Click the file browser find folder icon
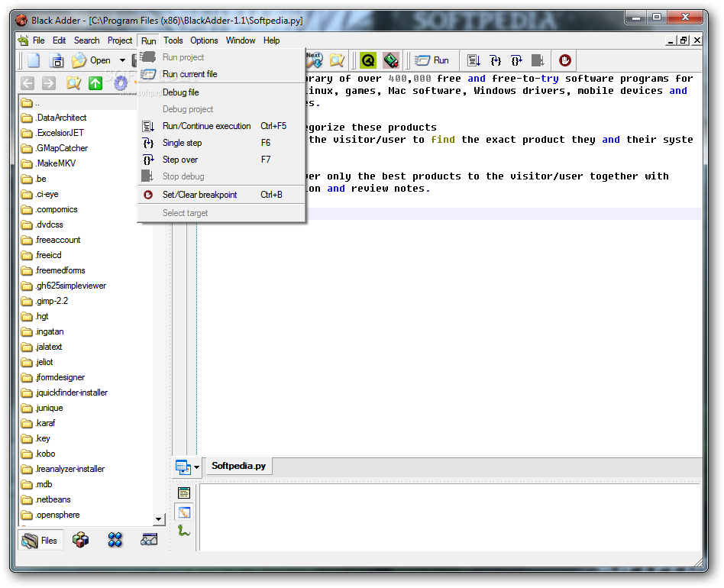 coord(73,83)
